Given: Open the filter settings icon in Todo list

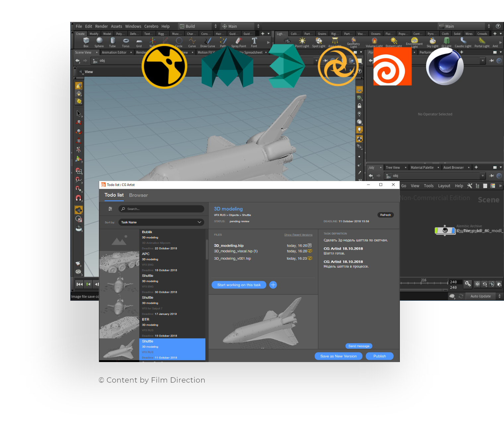Looking at the screenshot, I should (x=110, y=209).
